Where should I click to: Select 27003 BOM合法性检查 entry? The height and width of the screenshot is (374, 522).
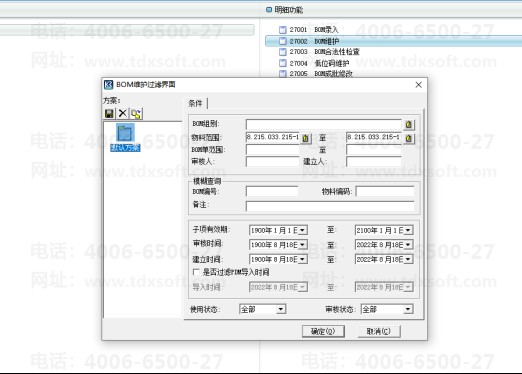(x=324, y=52)
